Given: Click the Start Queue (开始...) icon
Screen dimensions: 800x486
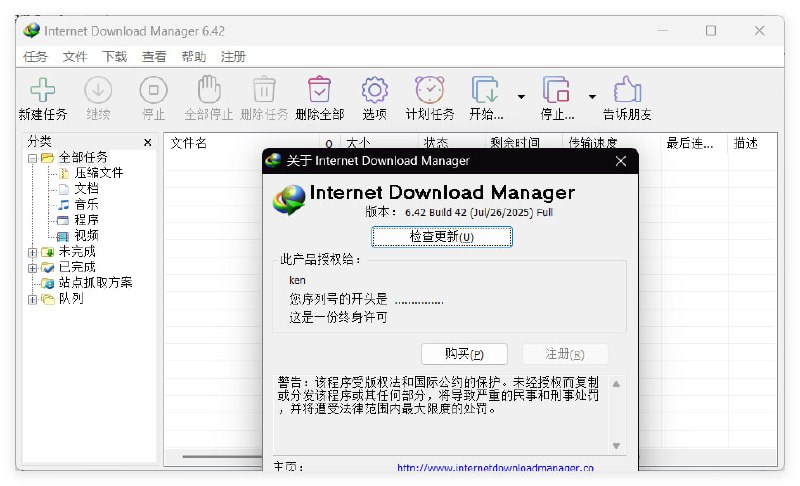Looking at the screenshot, I should 485,90.
